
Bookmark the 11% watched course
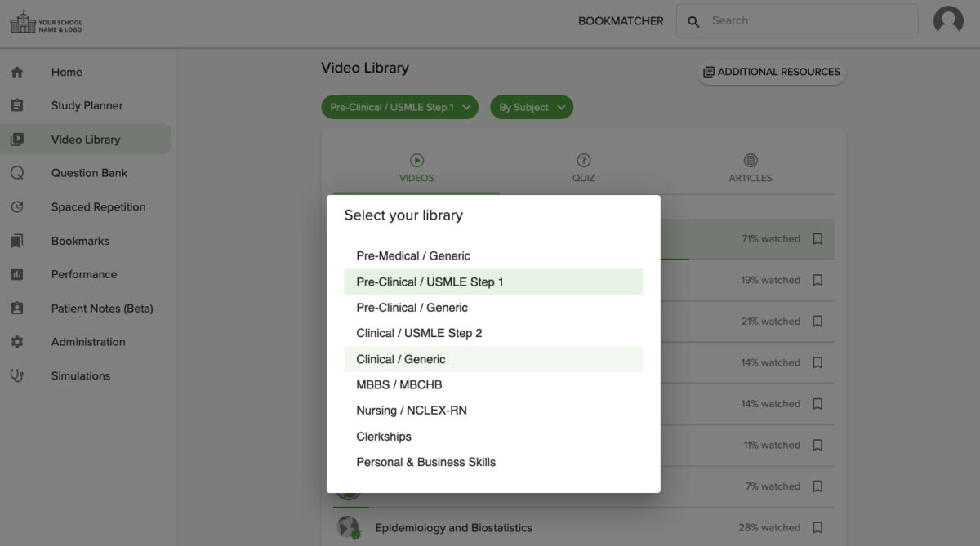(817, 445)
